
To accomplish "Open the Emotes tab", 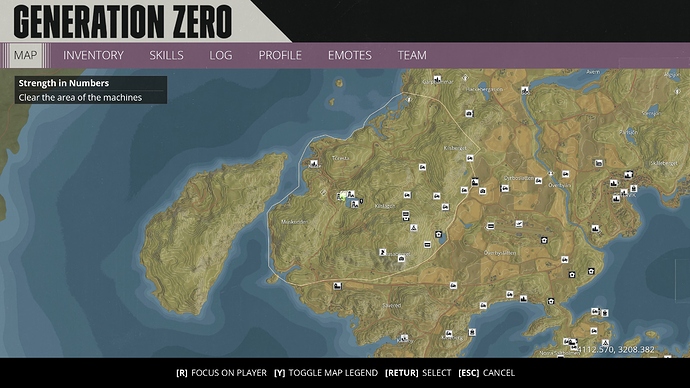I will 349,55.
